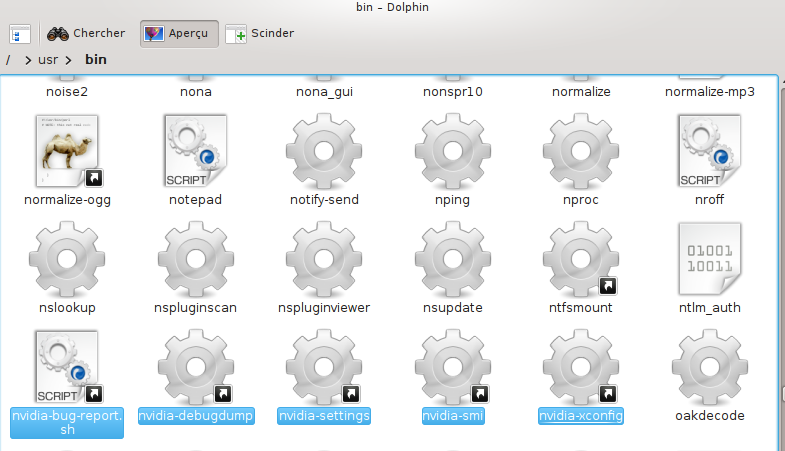The width and height of the screenshot is (785, 451).
Task: Click the highlighted nvidia-debugdump label
Action: click(196, 416)
